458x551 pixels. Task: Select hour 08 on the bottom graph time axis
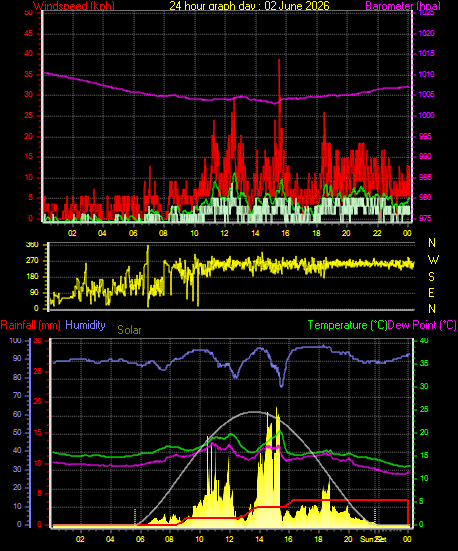(170, 539)
